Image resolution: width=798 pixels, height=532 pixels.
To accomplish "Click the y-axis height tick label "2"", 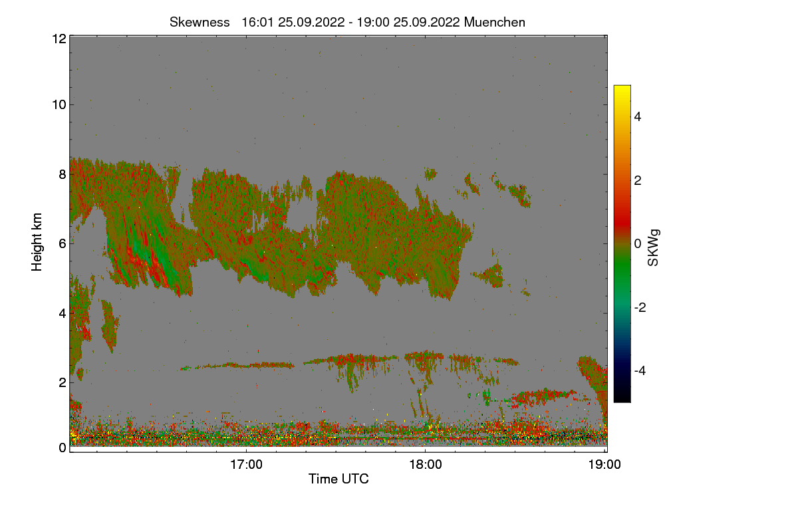I will coord(62,382).
